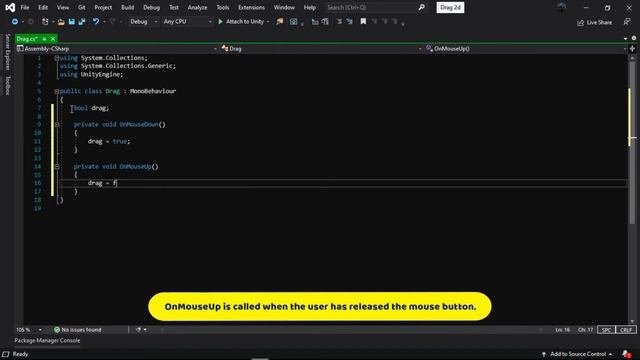
Task: Open the Help menu
Action: click(x=310, y=7)
